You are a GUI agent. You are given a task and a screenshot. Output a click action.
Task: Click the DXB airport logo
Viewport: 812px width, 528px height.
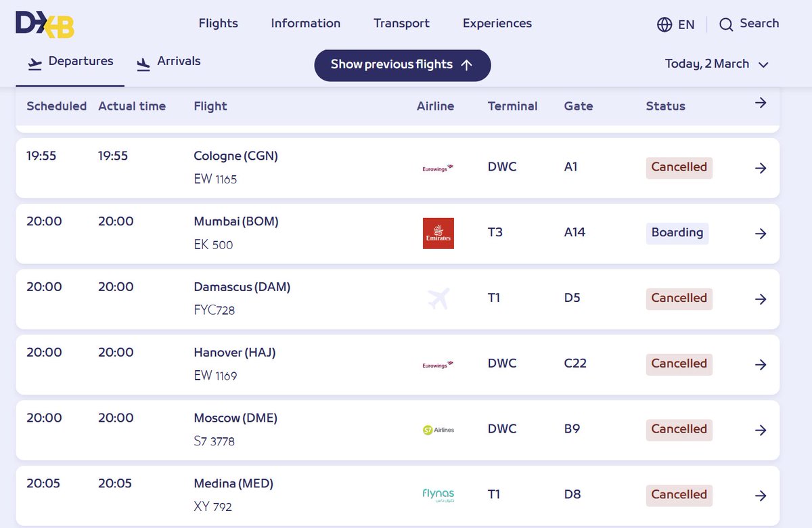[x=43, y=23]
